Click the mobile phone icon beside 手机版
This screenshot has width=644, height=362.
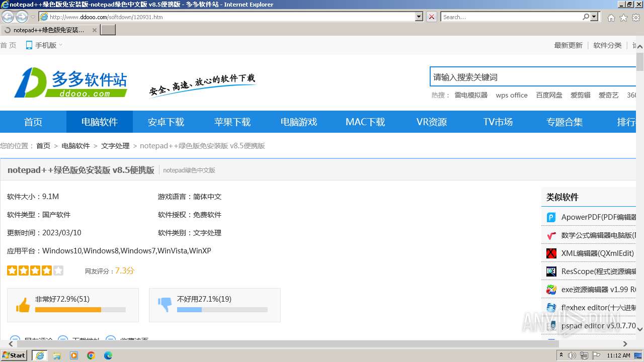tap(29, 45)
